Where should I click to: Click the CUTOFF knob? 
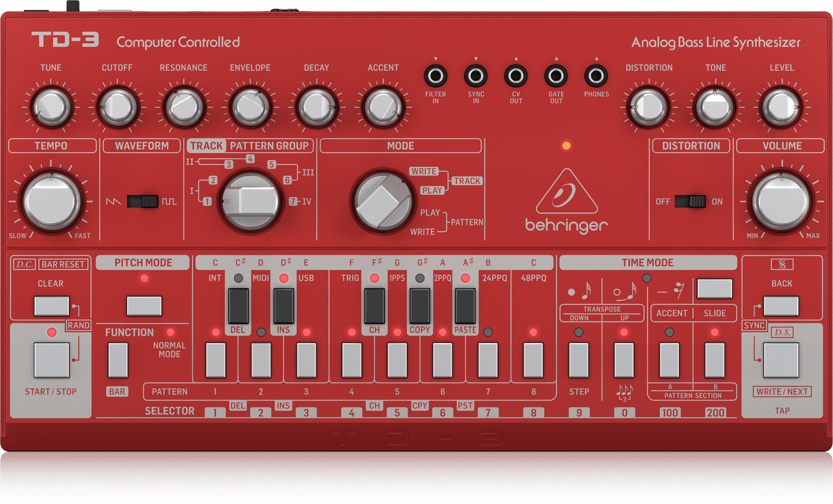coord(117,107)
